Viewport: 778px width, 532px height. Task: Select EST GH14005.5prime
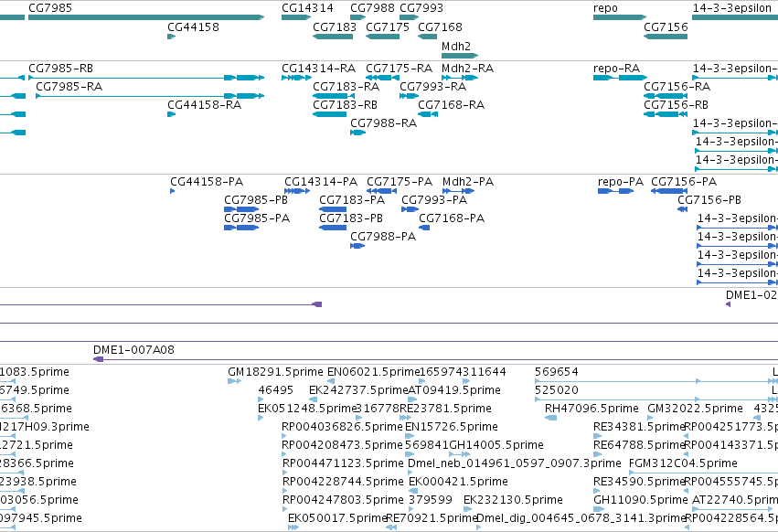click(460, 454)
